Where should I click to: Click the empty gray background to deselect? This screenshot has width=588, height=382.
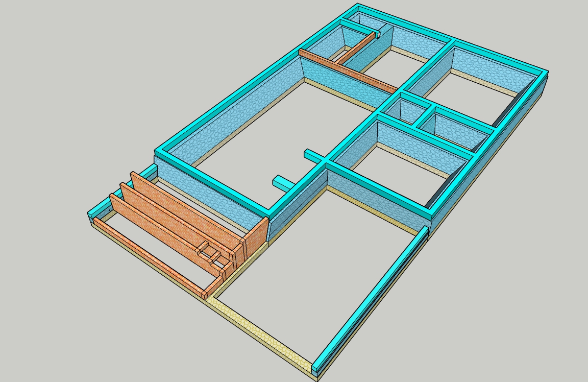pyautogui.click(x=77, y=77)
